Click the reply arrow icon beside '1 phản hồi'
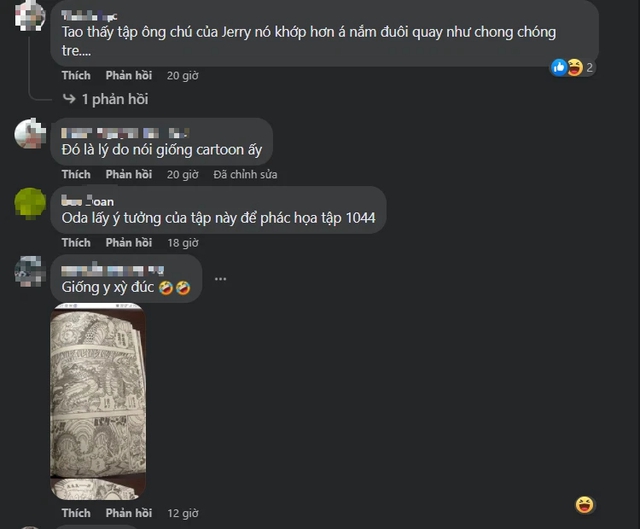 69,99
